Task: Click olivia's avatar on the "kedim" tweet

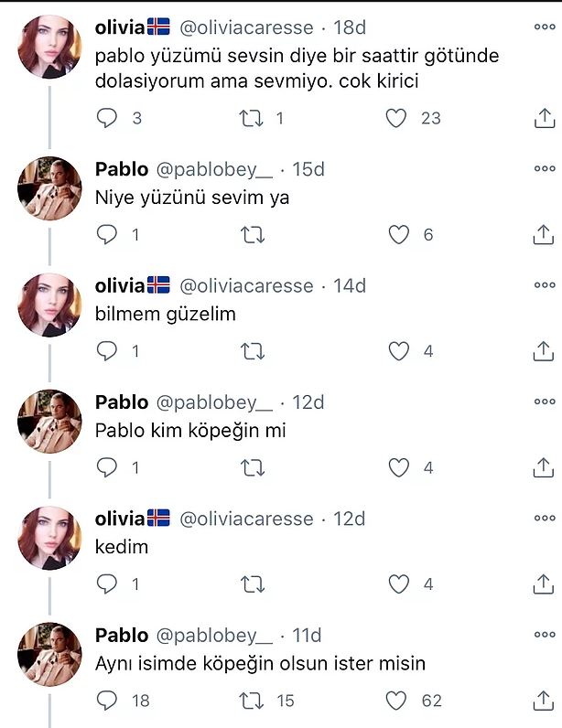Action: click(49, 538)
